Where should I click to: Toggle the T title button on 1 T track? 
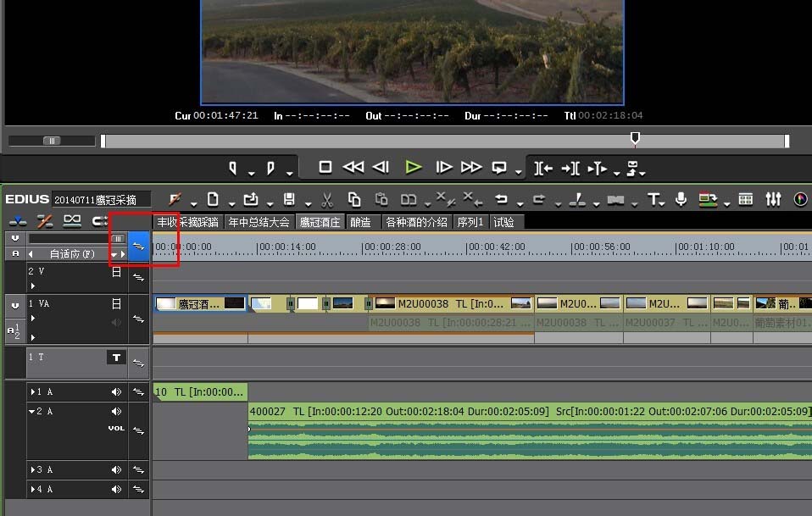[x=115, y=358]
